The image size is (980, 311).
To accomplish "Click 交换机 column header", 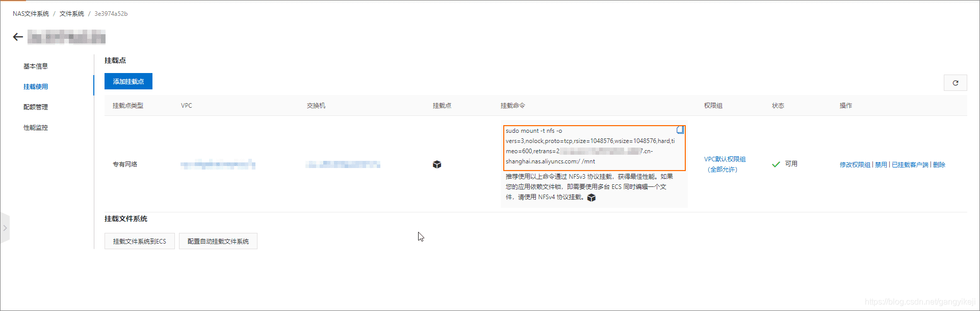I will click(x=316, y=106).
